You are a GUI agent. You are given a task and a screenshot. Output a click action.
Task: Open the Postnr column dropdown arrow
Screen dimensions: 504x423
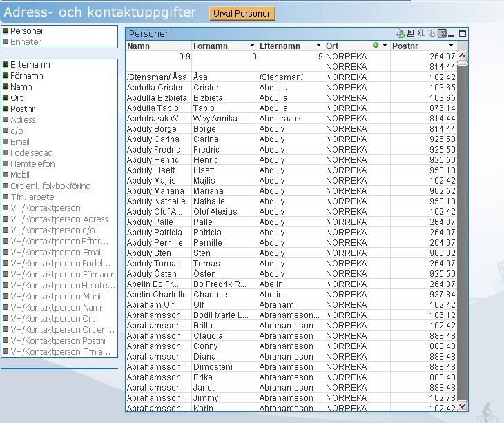click(451, 46)
